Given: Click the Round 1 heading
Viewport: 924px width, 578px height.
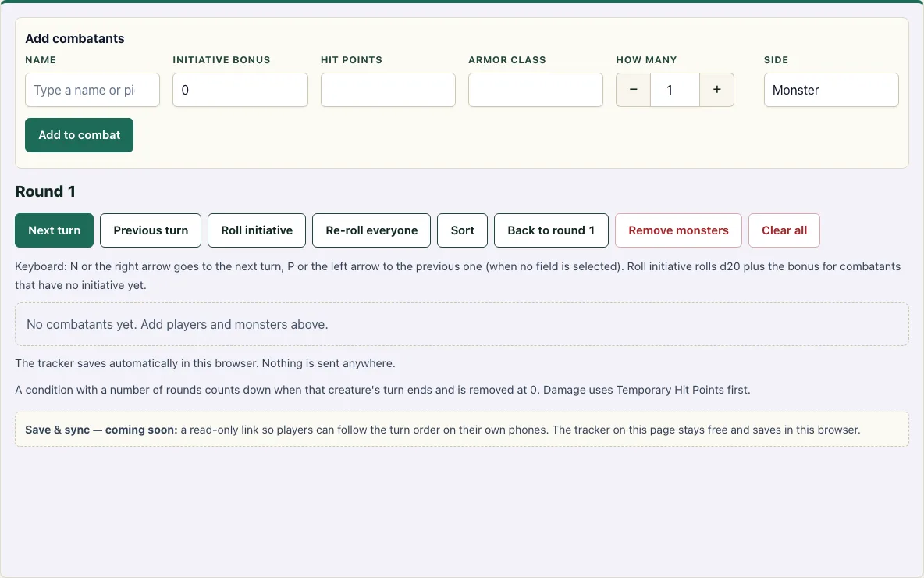Looking at the screenshot, I should tap(45, 191).
